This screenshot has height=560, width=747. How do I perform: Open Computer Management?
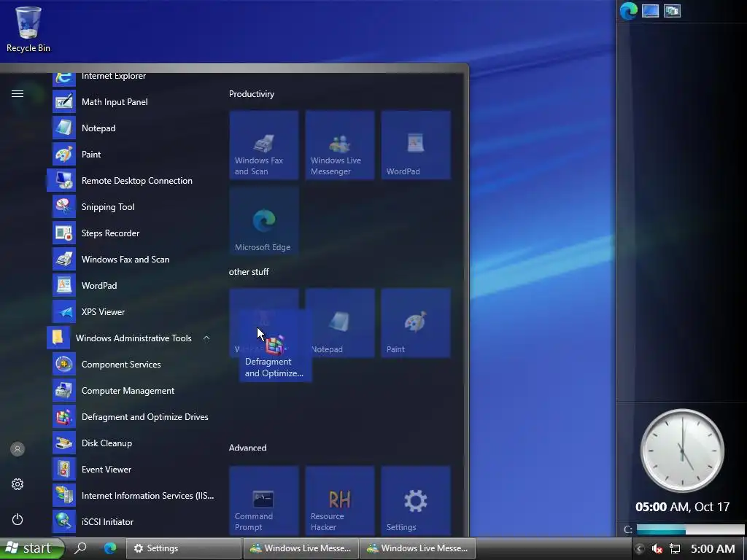pos(133,391)
